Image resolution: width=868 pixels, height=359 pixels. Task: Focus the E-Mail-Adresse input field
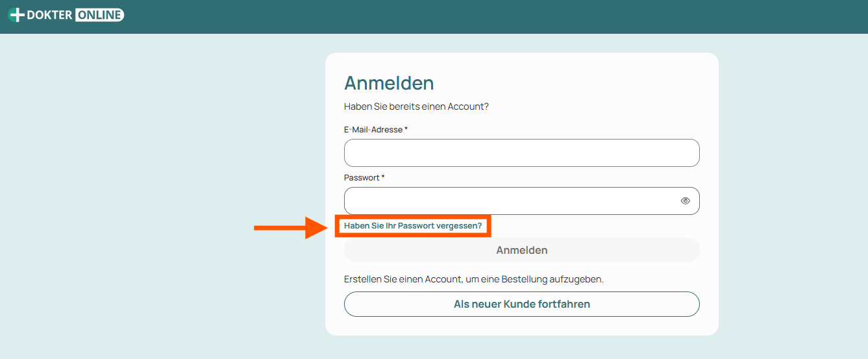coord(521,153)
